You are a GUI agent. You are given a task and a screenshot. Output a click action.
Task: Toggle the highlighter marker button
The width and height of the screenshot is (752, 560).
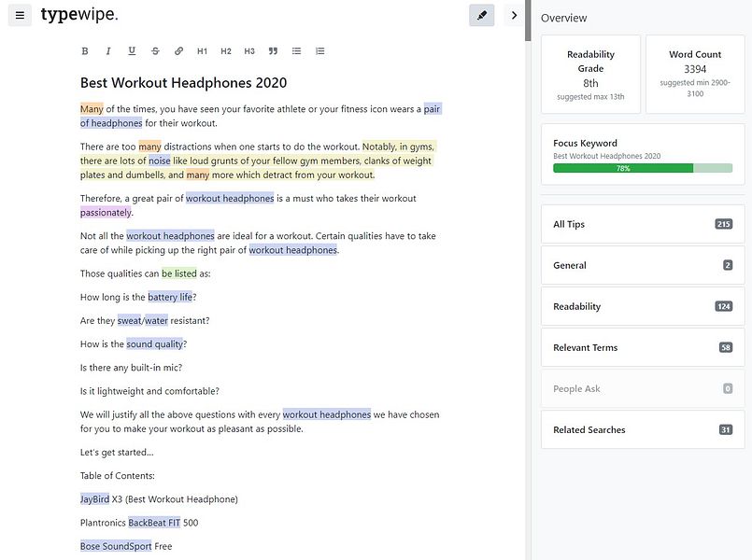481,15
